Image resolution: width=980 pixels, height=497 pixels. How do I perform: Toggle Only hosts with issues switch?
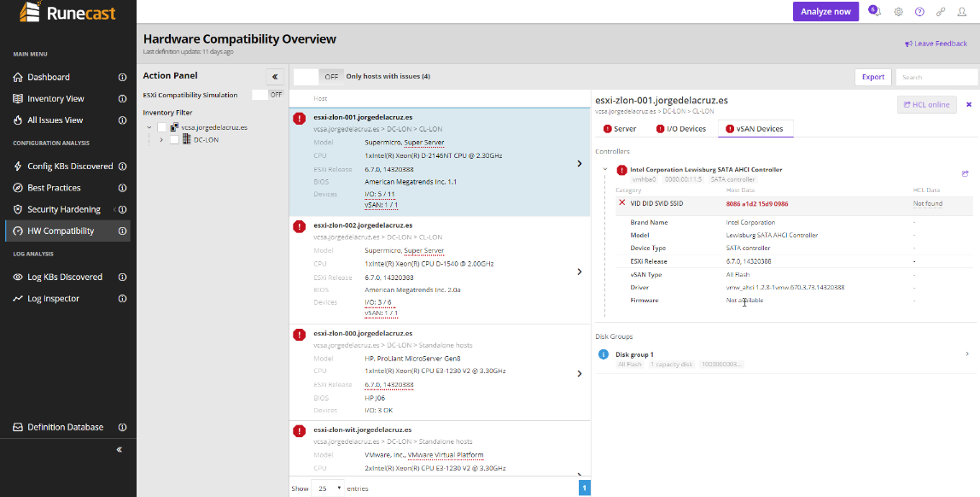pyautogui.click(x=318, y=76)
